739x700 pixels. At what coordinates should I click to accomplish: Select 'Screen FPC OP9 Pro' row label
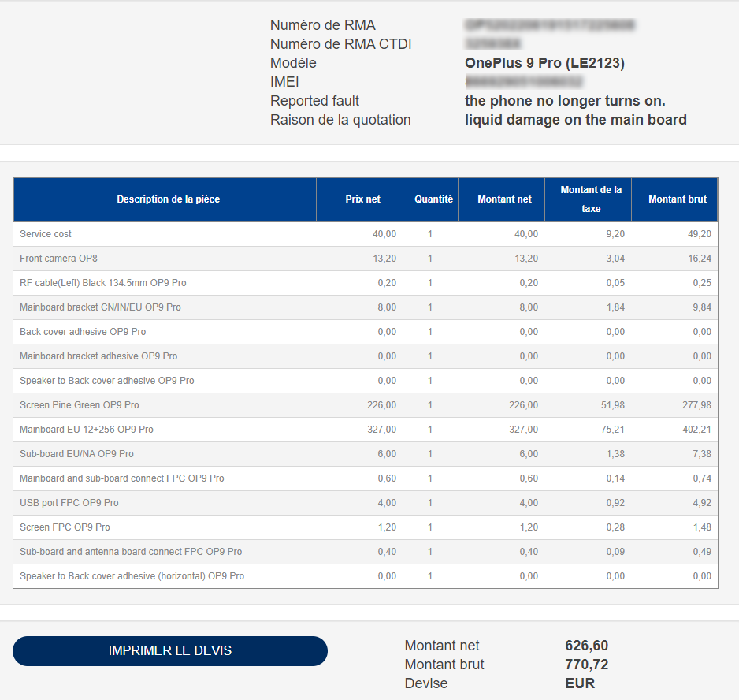(x=65, y=527)
